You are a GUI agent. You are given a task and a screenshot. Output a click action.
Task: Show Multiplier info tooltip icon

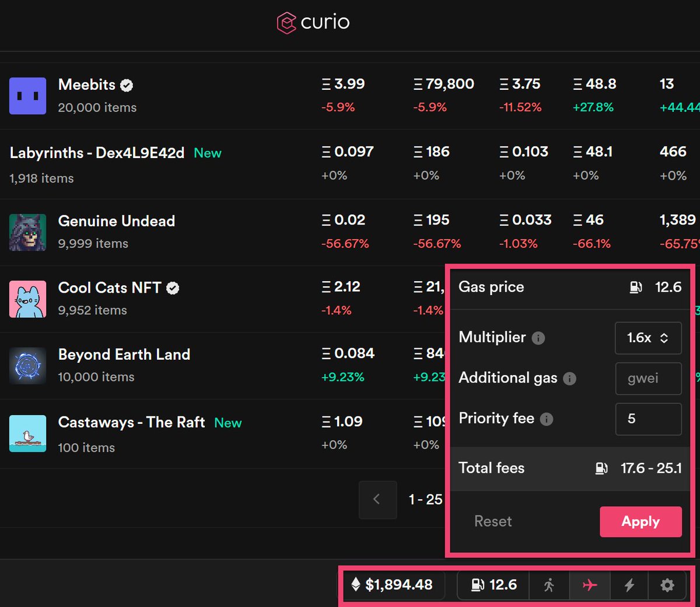point(538,338)
